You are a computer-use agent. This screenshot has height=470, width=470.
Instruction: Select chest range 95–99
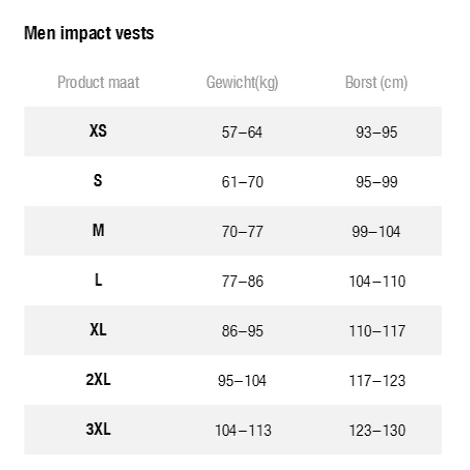point(376,182)
